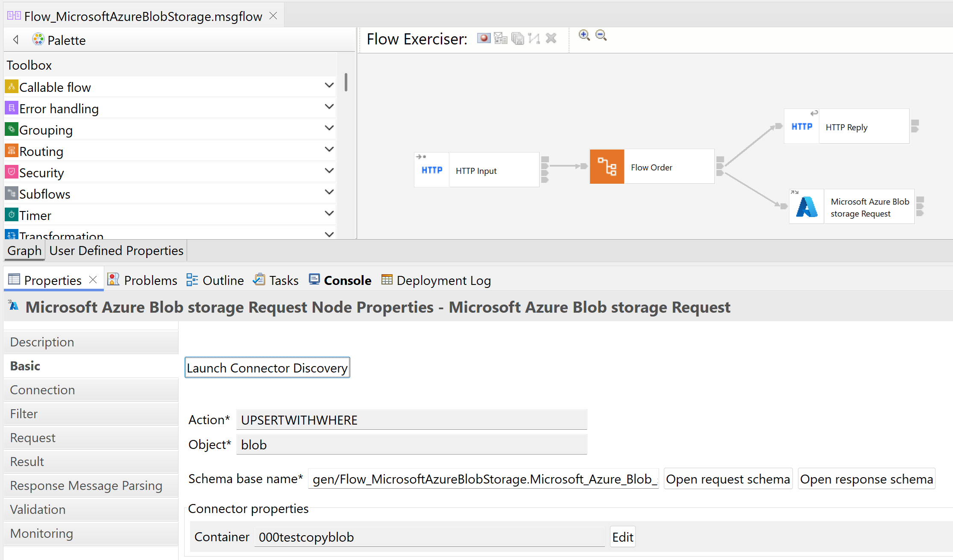The height and width of the screenshot is (560, 953).
Task: Collapse the palette with the left arrow
Action: (x=16, y=40)
